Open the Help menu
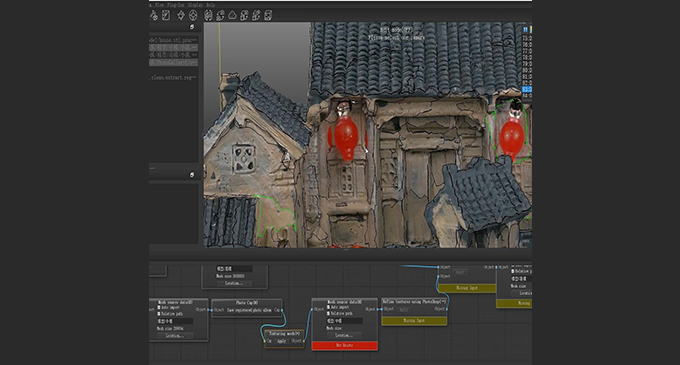This screenshot has width=680, height=365. coord(210,5)
